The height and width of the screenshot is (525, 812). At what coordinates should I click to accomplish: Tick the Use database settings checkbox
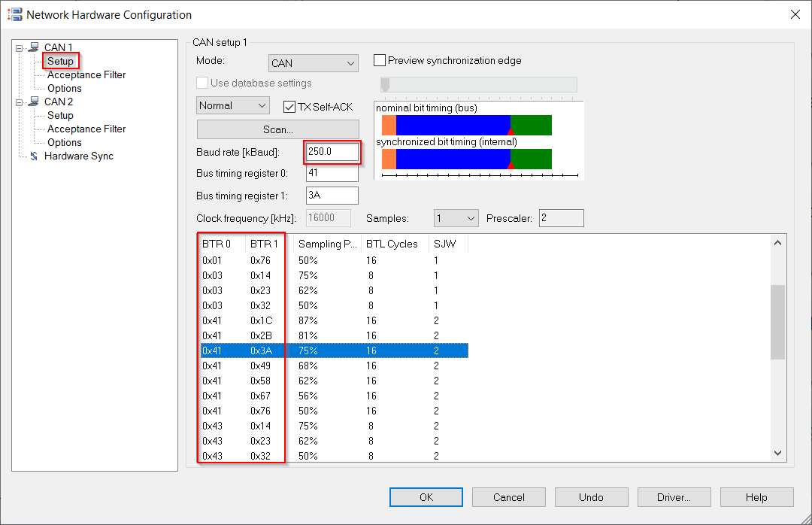tap(202, 83)
